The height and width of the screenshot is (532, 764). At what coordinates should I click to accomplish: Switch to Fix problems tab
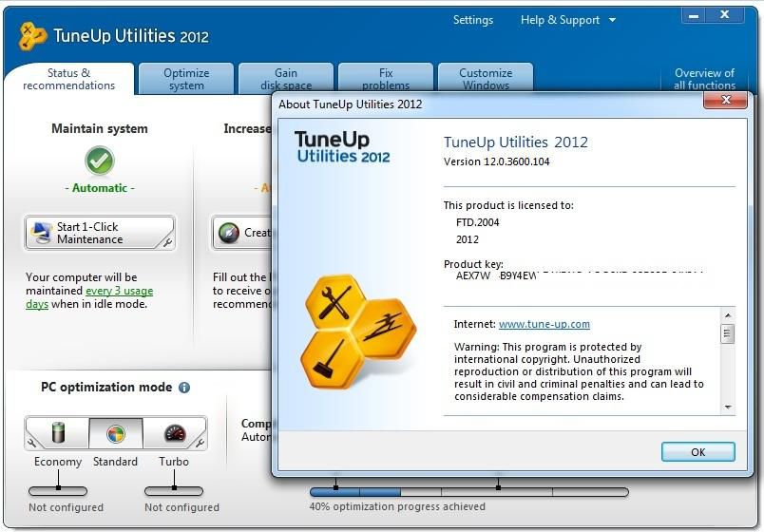pyautogui.click(x=386, y=79)
